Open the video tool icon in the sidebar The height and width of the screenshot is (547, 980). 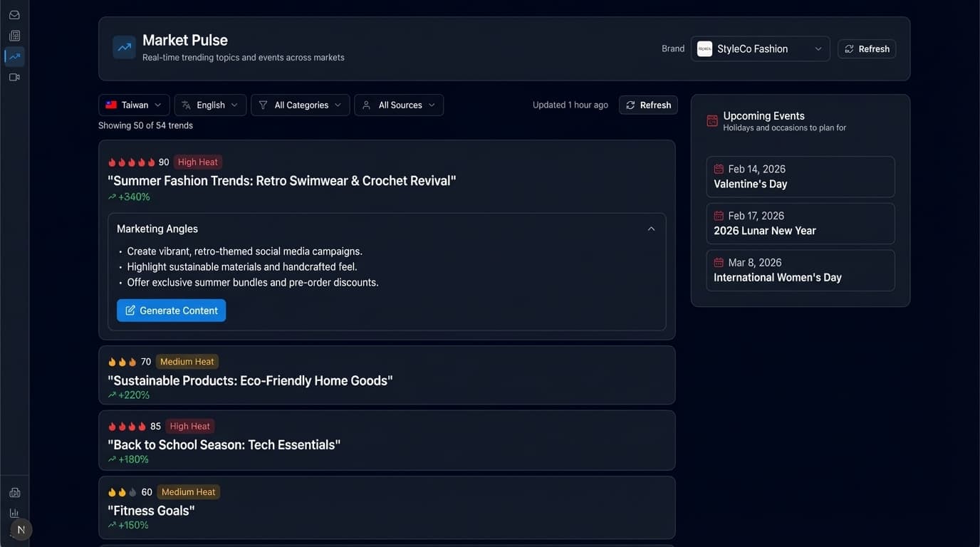(x=14, y=77)
